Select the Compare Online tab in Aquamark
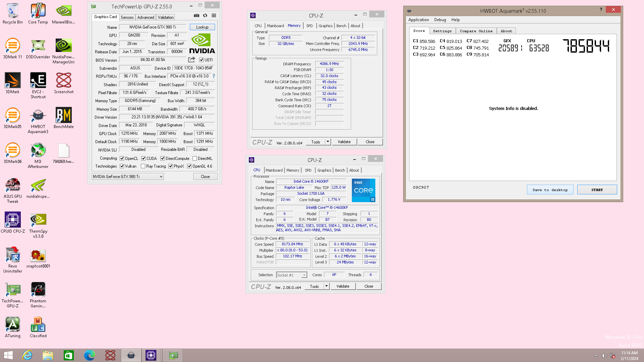 (x=476, y=31)
